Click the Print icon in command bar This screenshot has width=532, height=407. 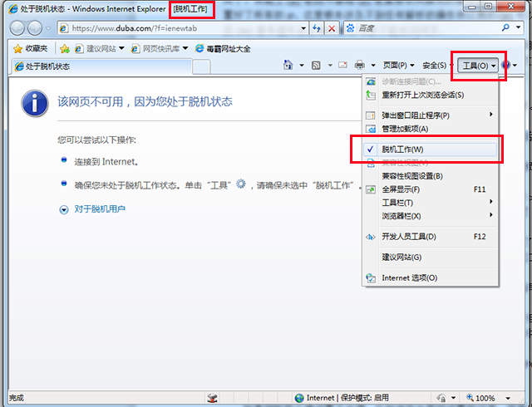click(360, 66)
